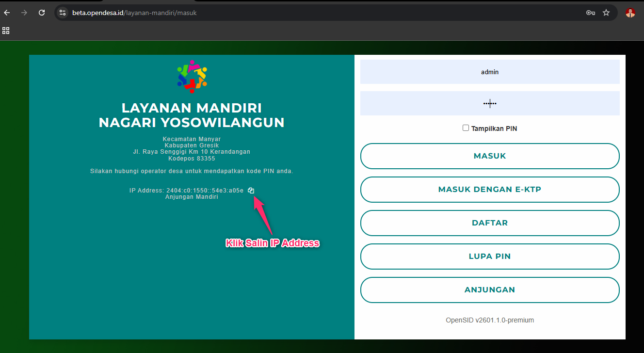The width and height of the screenshot is (644, 353).
Task: Click into the masked PIN field
Action: pos(490,103)
